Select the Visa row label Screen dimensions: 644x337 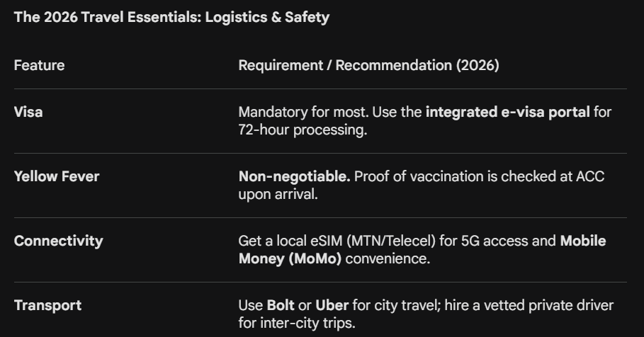click(x=28, y=112)
